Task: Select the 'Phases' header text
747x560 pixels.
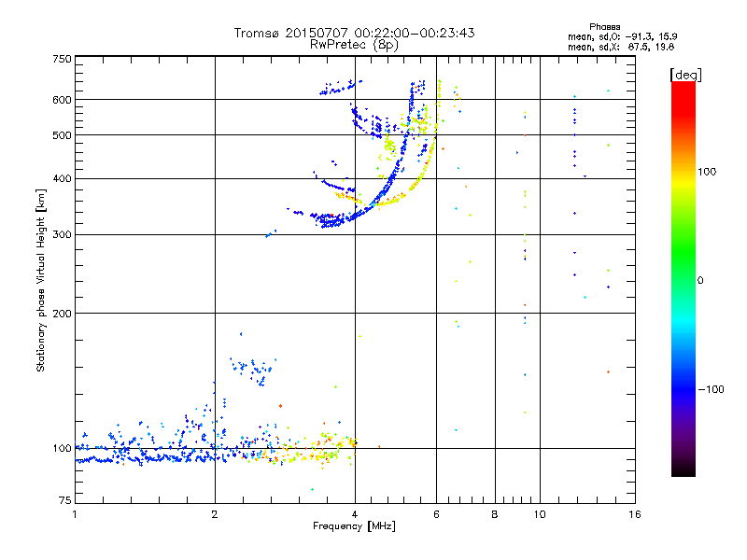Action: tap(604, 27)
